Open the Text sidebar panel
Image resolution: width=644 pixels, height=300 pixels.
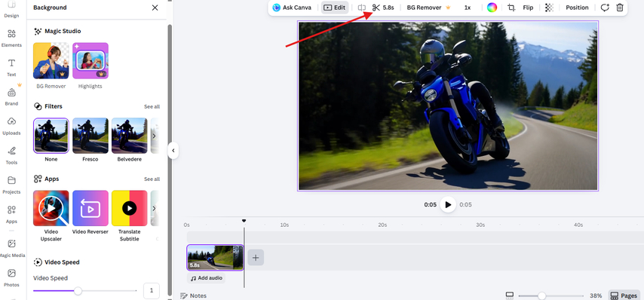pos(11,68)
